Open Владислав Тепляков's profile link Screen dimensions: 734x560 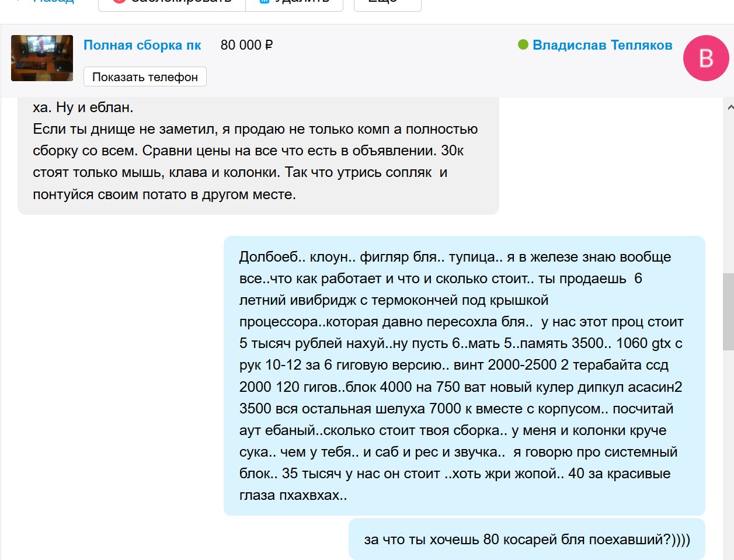tap(602, 45)
